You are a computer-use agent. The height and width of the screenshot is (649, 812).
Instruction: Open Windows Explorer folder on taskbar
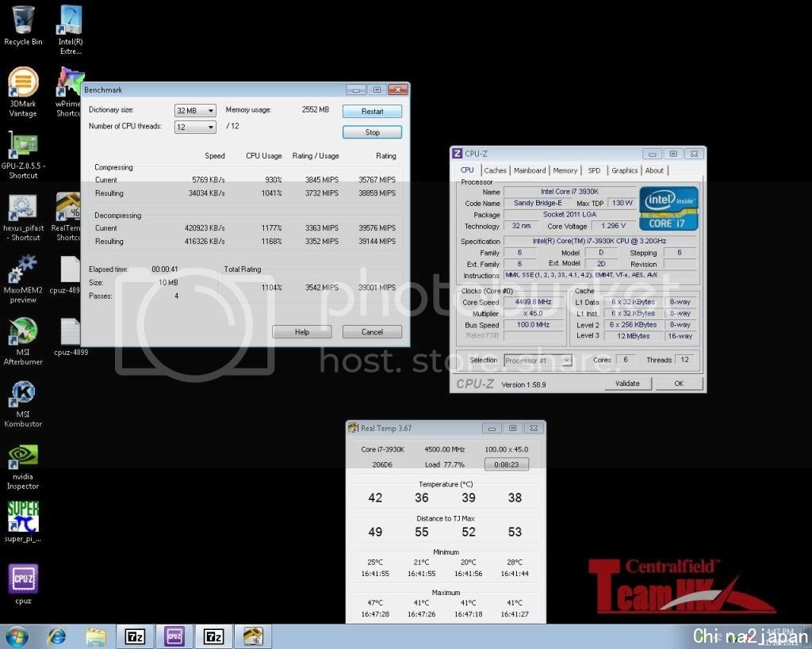[x=96, y=636]
